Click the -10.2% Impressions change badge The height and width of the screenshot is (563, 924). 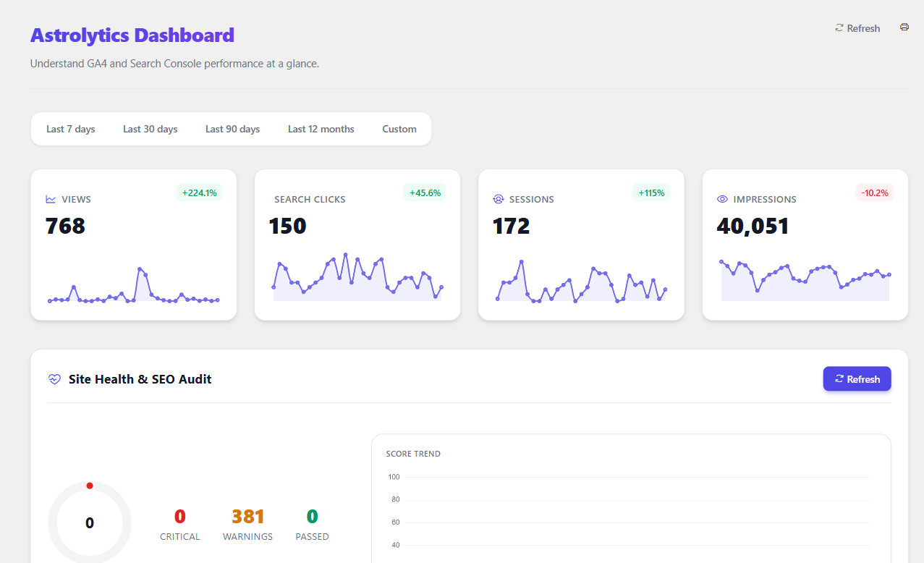point(875,192)
